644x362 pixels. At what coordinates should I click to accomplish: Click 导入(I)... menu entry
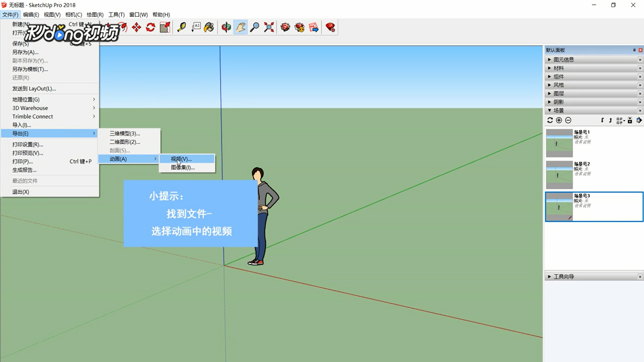pos(50,125)
